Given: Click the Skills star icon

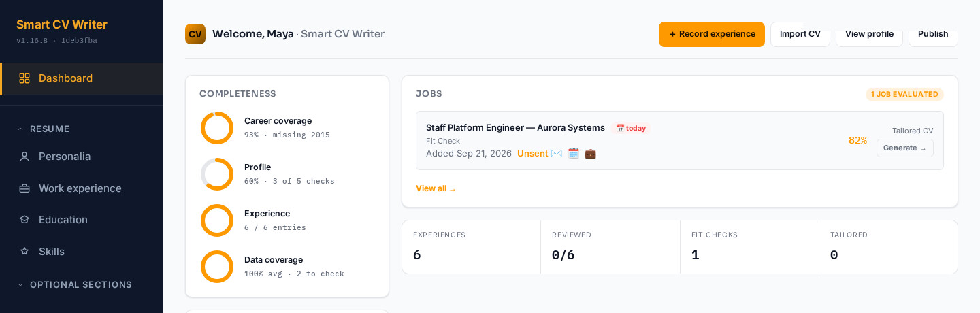Looking at the screenshot, I should [24, 252].
